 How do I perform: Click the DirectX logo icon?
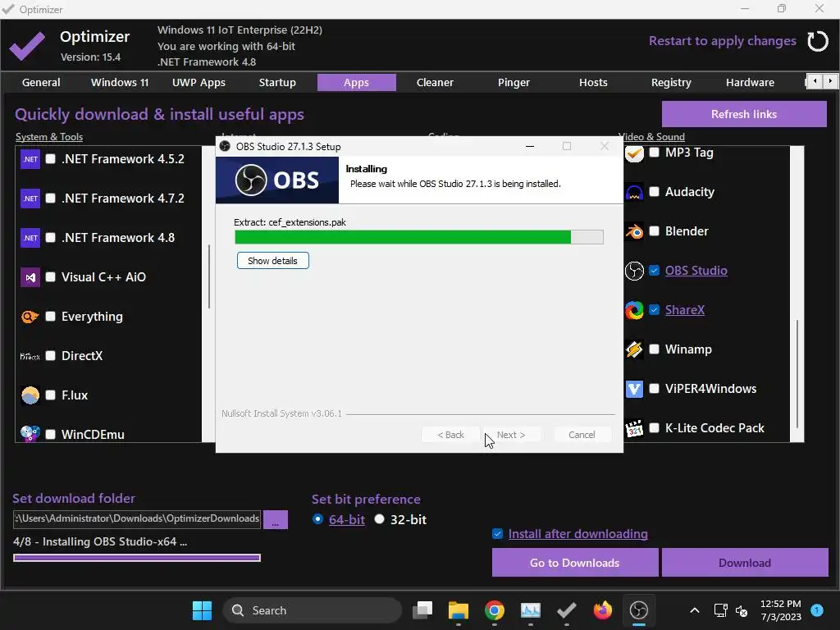[30, 356]
